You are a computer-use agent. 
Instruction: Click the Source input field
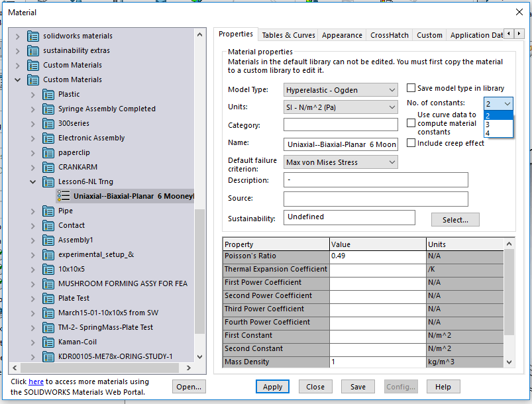point(376,199)
